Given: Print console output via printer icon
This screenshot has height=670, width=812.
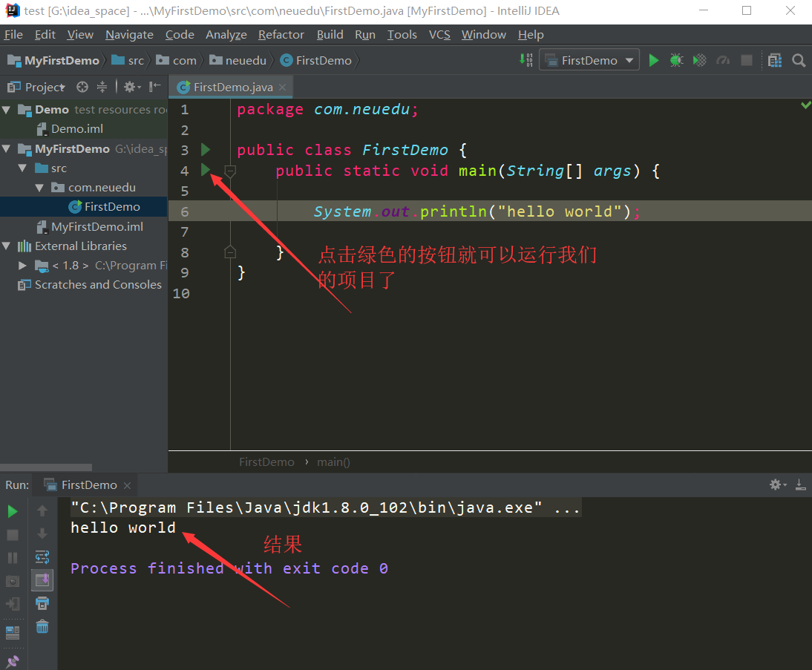Looking at the screenshot, I should tap(42, 603).
